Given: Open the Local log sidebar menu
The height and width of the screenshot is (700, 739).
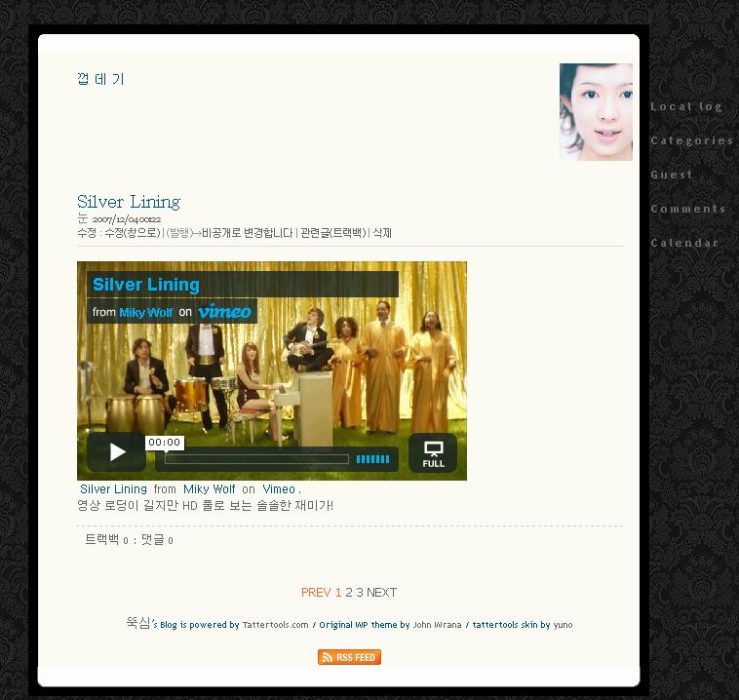Looking at the screenshot, I should (686, 106).
